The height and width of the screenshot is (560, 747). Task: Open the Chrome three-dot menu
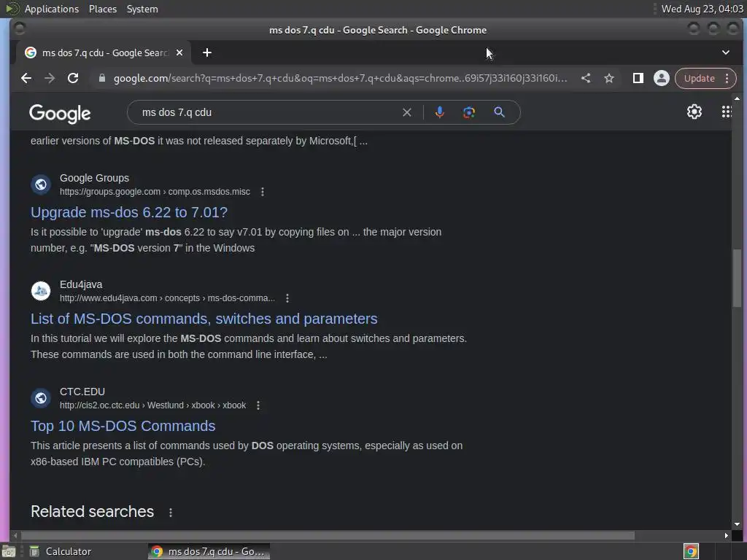[727, 78]
